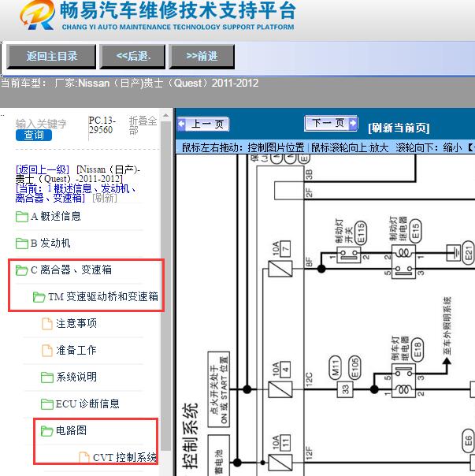
Task: Go forward with the >>前进 button
Action: [x=202, y=57]
